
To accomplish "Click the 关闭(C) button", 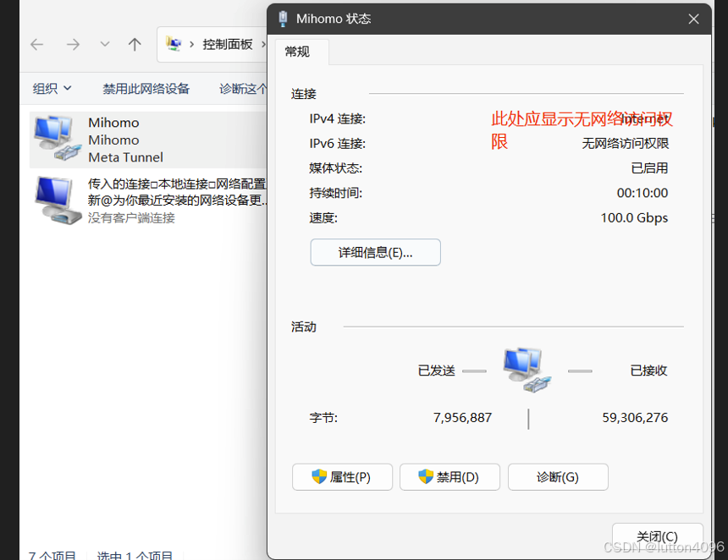I will point(657,537).
